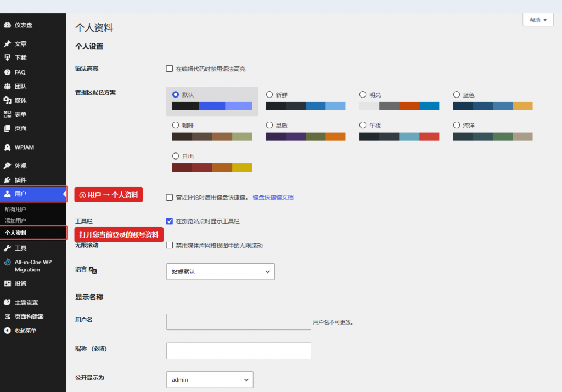Viewport: 562px width, 392px height.
Task: Open the 键盘快捷键文档 link
Action: click(273, 197)
